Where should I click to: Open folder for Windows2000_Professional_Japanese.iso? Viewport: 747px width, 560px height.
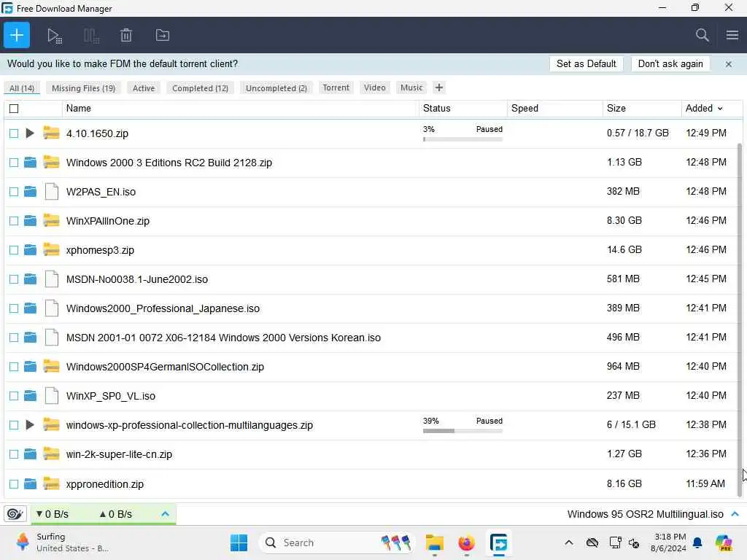(30, 308)
